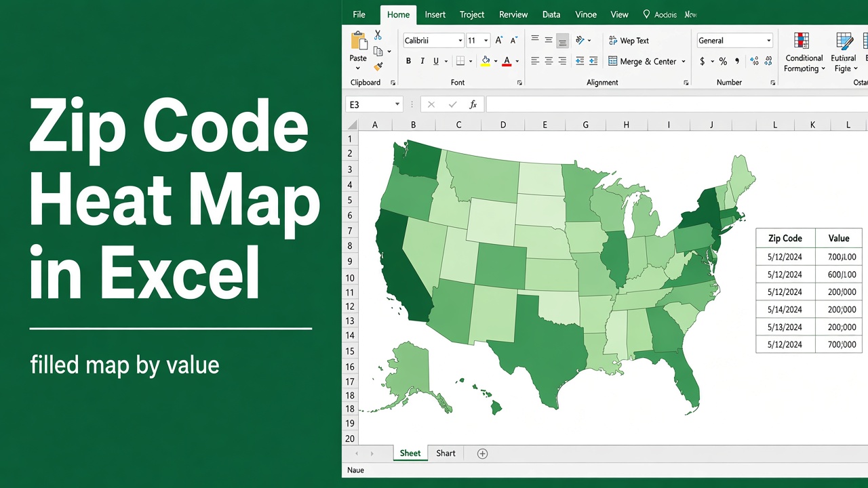The height and width of the screenshot is (488, 868).
Task: Click the 5/13/2024 table cell
Action: 785,327
